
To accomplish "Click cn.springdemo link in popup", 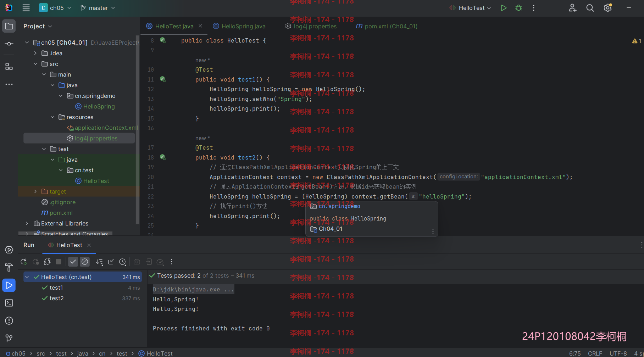I will 339,206.
